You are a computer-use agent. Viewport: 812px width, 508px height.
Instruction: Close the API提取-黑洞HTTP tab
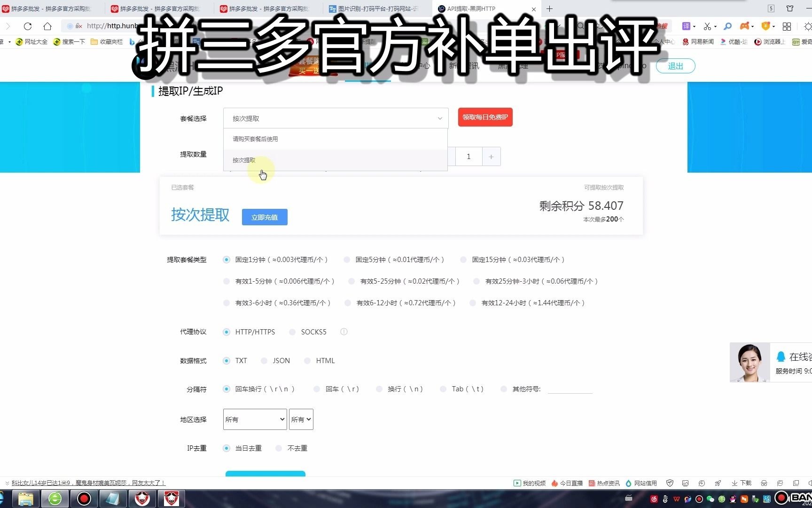point(534,9)
